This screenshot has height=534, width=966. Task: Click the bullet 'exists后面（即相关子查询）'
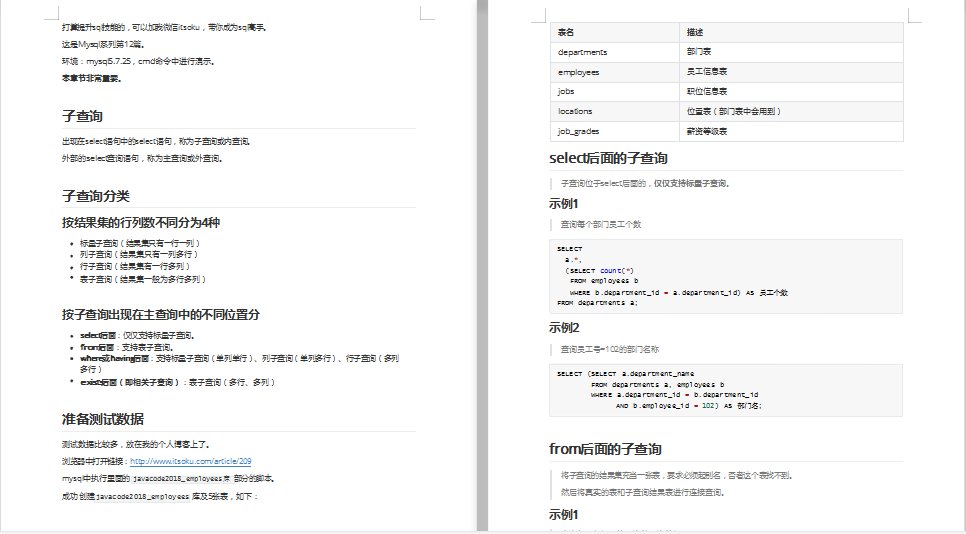pyautogui.click(x=177, y=382)
